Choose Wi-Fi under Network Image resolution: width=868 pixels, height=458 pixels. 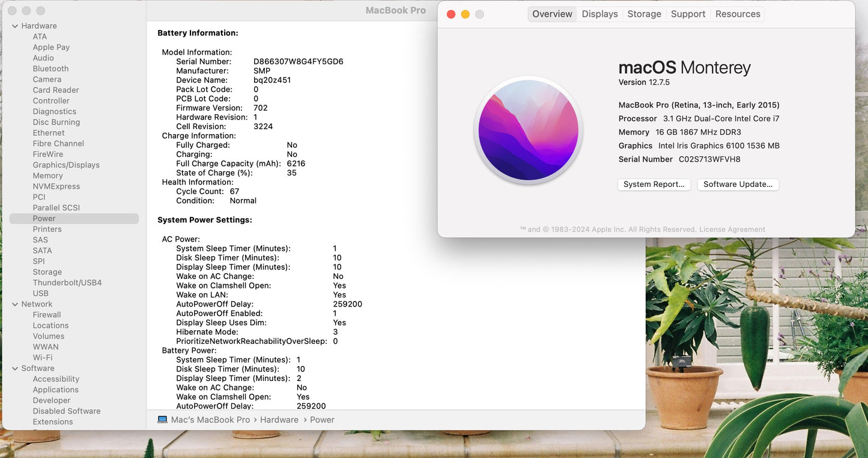43,358
